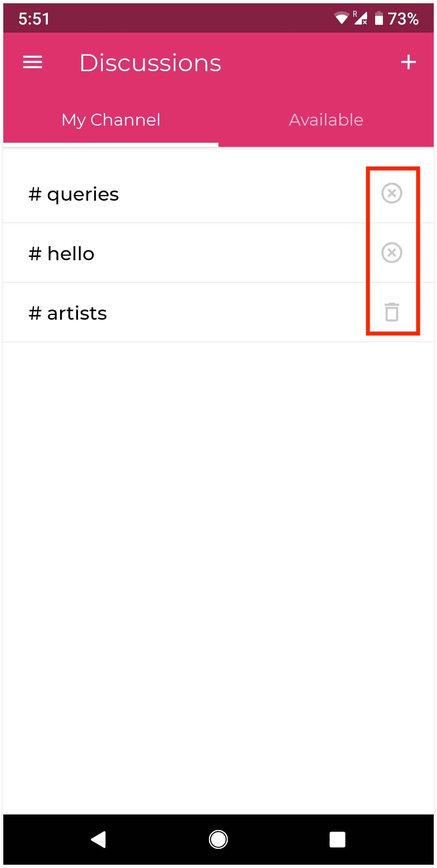Tap the plus icon to add a channel
The image size is (437, 868).
408,62
